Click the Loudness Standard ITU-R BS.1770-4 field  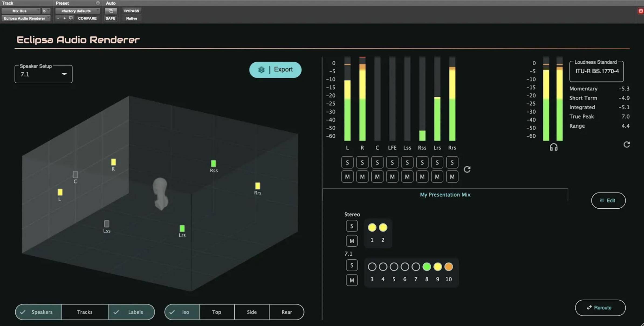597,71
